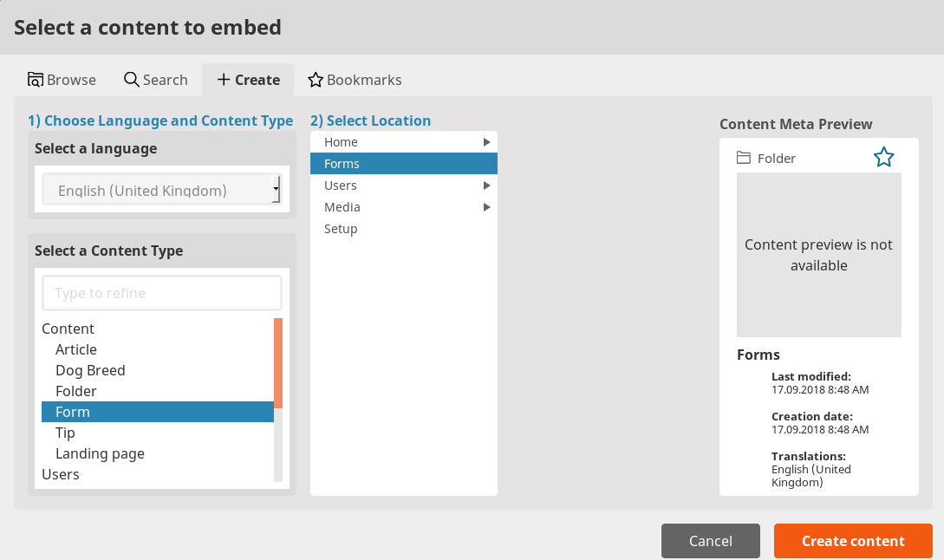The width and height of the screenshot is (944, 560).
Task: Click the expand arrow next to Home
Action: click(486, 141)
